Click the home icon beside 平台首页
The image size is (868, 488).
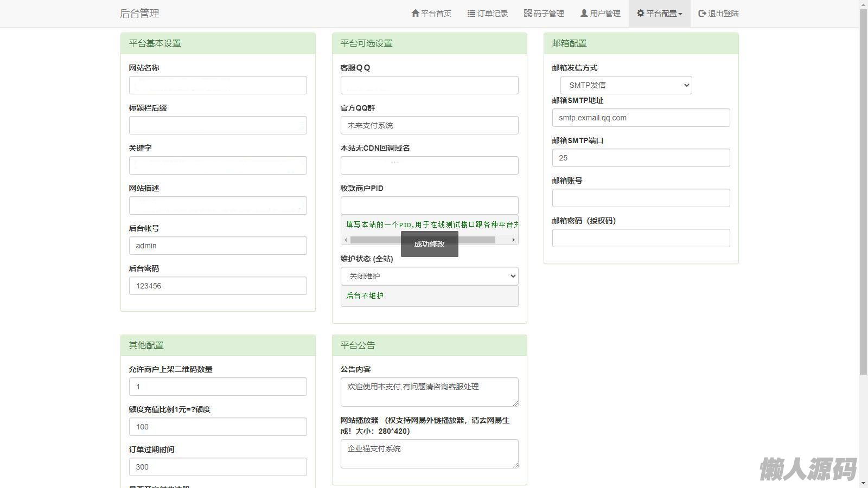pos(416,13)
